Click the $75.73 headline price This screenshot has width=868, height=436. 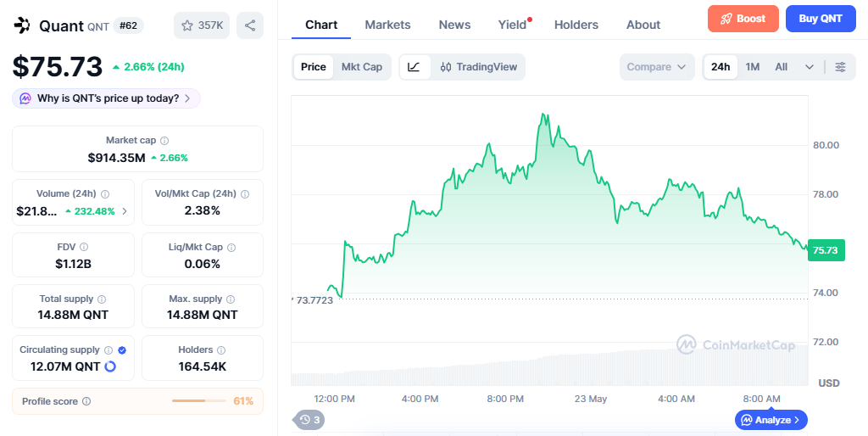click(58, 67)
